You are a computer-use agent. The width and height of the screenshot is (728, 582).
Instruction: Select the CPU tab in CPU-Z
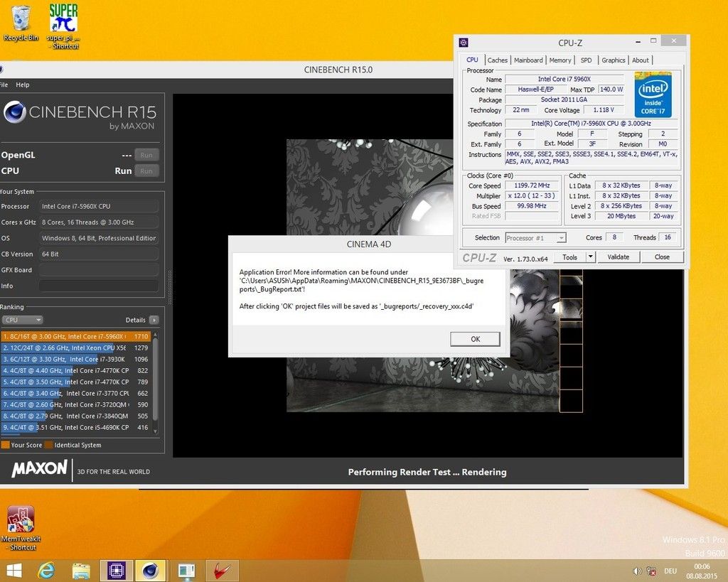[472, 60]
